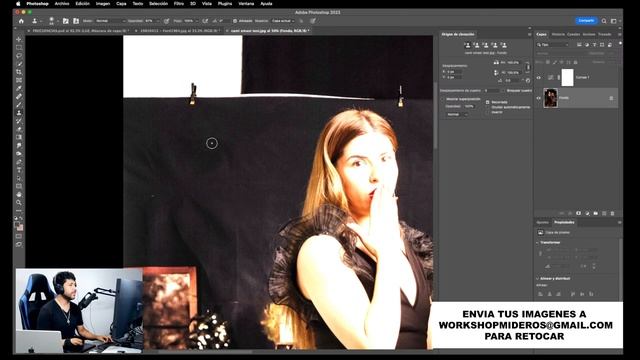This screenshot has height=360, width=640.
Task: Toggle the Alineado checkbox
Action: (235, 21)
